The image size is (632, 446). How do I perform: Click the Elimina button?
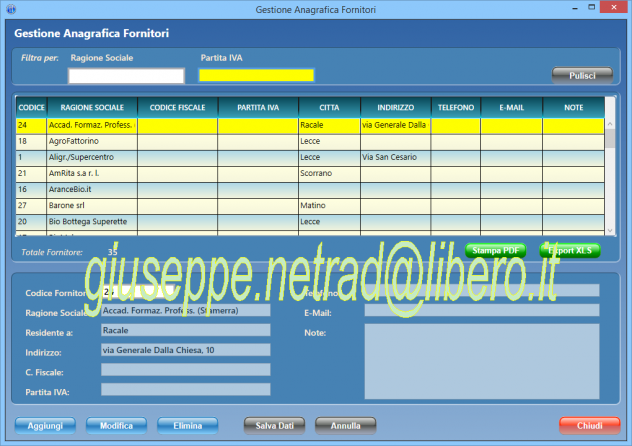click(187, 426)
